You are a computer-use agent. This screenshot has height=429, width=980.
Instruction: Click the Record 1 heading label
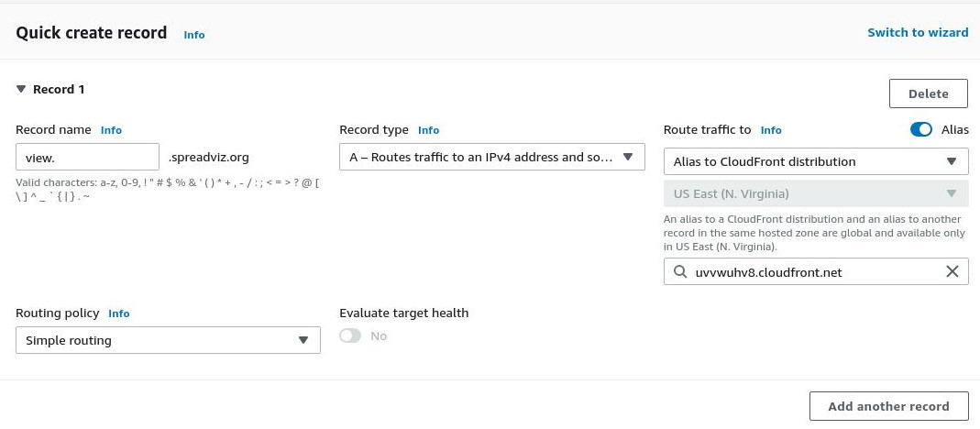pos(59,90)
